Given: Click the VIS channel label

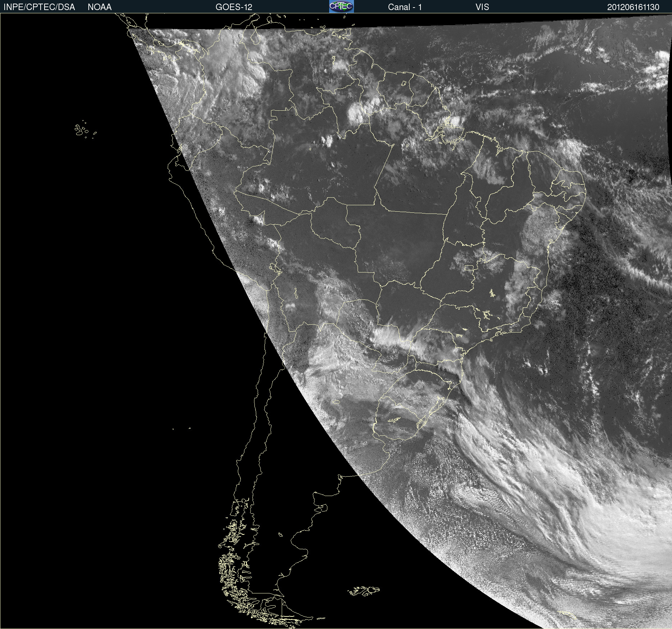Looking at the screenshot, I should [482, 7].
